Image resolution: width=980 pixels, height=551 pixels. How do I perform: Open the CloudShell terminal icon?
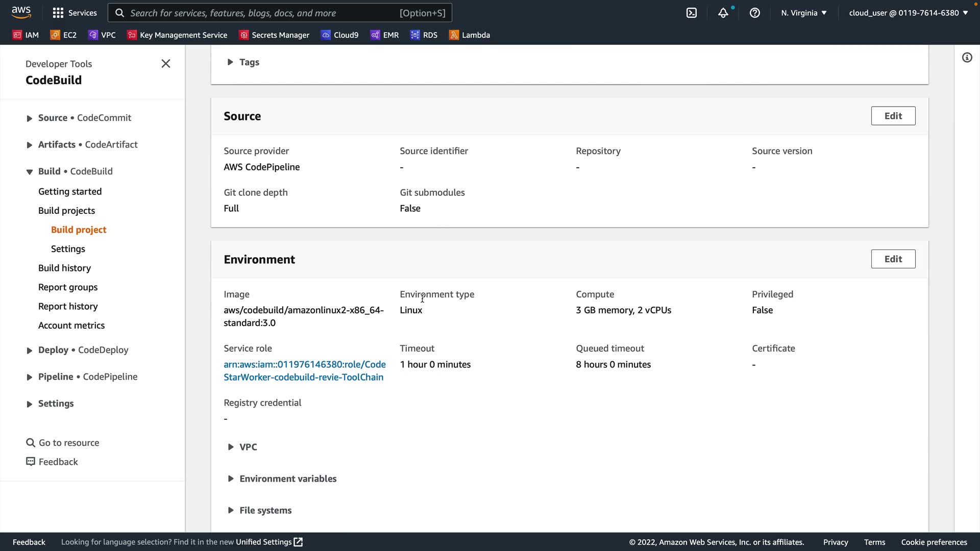pyautogui.click(x=691, y=13)
